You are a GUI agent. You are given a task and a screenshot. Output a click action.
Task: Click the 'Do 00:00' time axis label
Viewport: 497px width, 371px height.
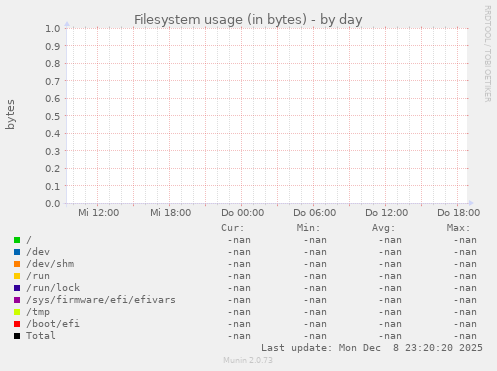click(x=243, y=213)
